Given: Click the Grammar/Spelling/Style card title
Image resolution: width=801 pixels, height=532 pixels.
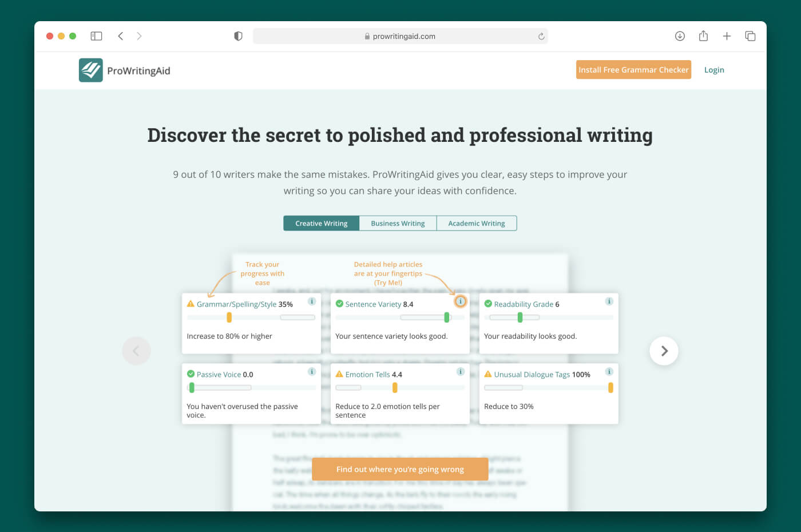Looking at the screenshot, I should tap(236, 304).
